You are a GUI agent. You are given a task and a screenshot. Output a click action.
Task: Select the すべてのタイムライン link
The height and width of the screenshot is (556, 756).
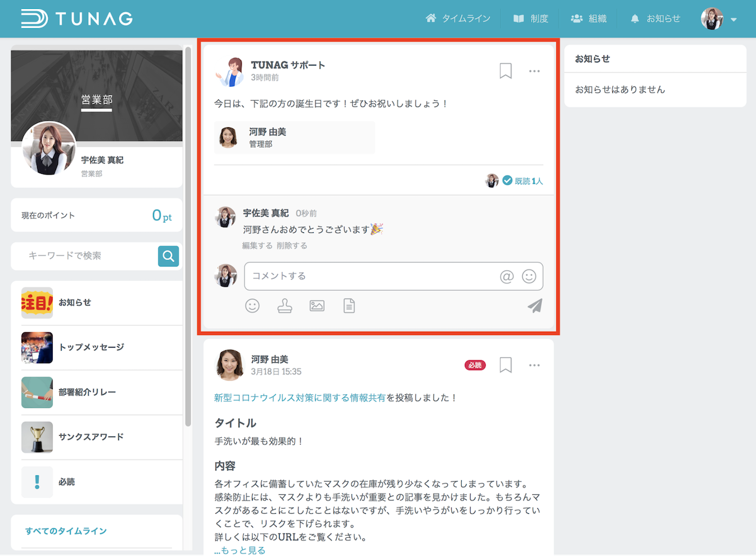click(x=66, y=531)
